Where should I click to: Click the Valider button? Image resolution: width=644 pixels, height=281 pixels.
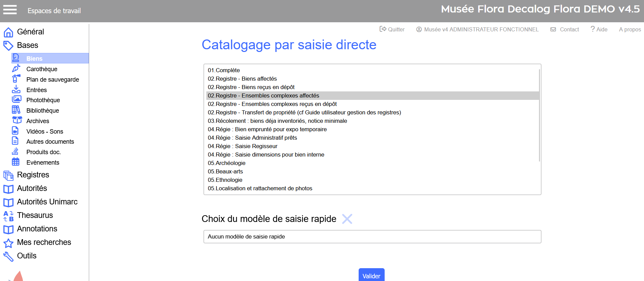371,276
